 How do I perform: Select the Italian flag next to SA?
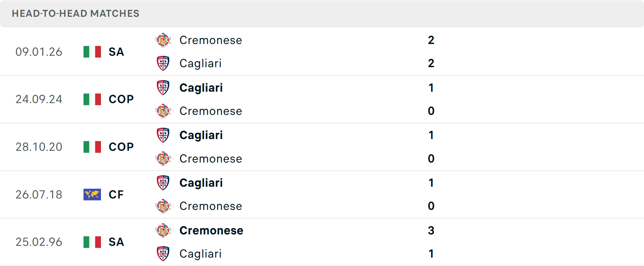point(92,52)
